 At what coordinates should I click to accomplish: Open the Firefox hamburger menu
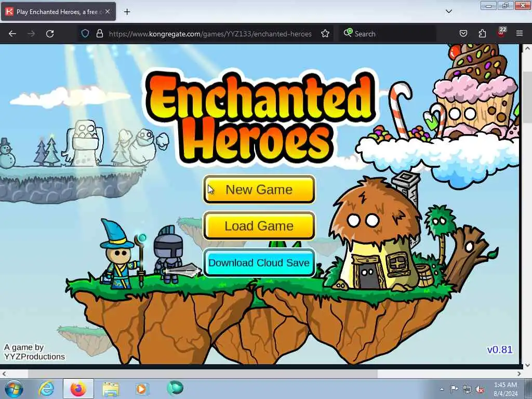tap(520, 33)
